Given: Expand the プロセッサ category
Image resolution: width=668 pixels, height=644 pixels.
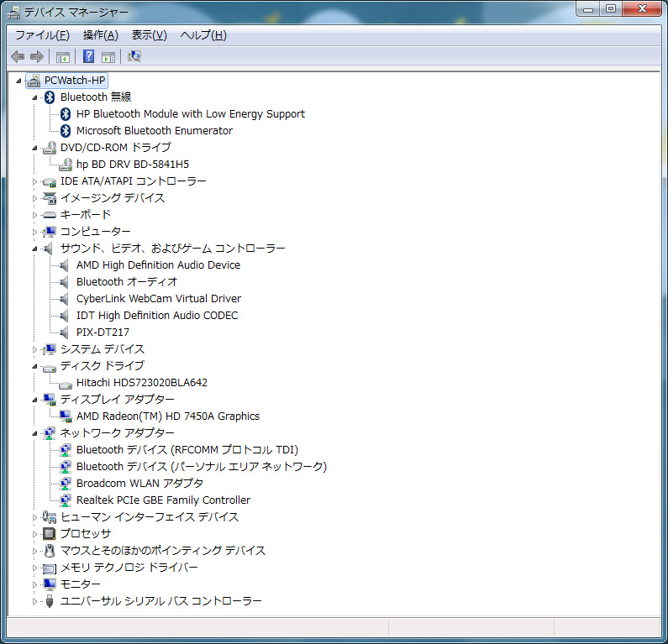Looking at the screenshot, I should [x=35, y=534].
